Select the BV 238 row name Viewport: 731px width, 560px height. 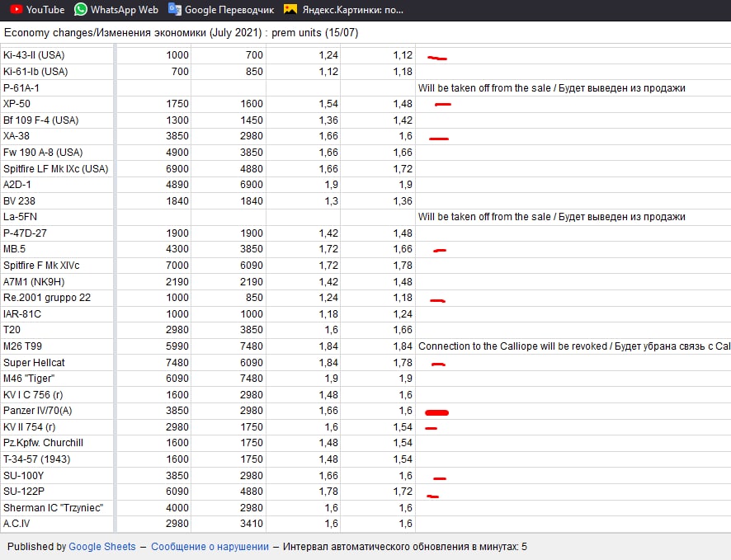click(x=19, y=200)
